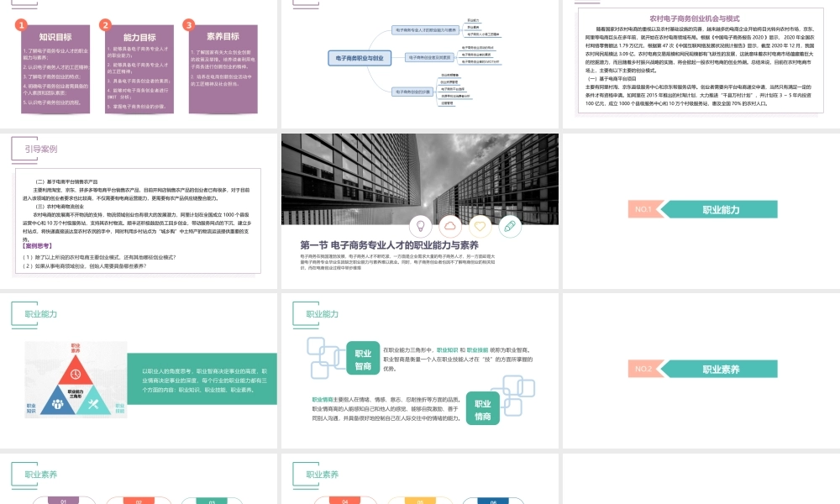
Task: Click the 农村电子商务创业机会与模式 title text
Action: coord(699,17)
